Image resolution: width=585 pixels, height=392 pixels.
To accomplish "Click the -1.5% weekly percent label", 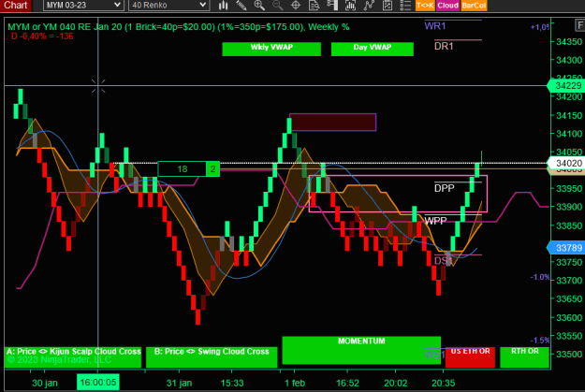I will pos(540,341).
